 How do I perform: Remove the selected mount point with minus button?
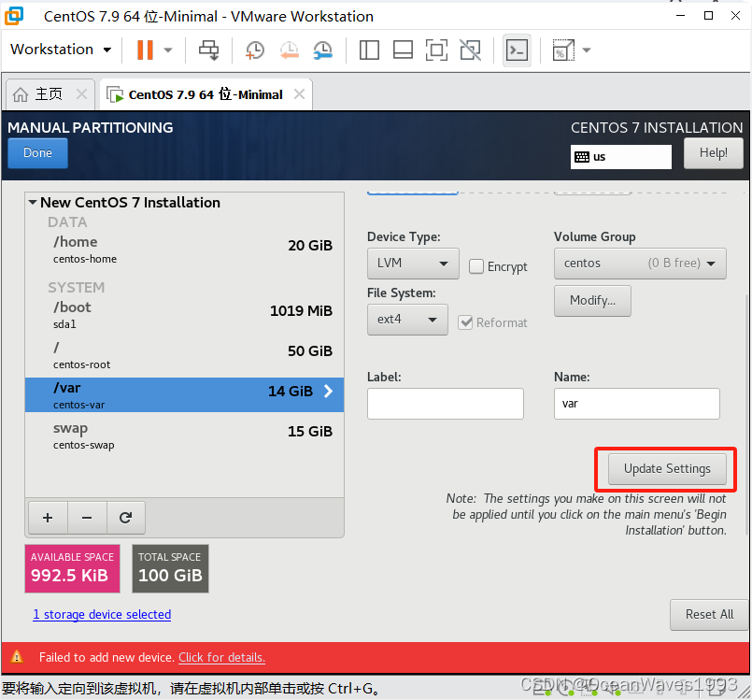point(87,518)
